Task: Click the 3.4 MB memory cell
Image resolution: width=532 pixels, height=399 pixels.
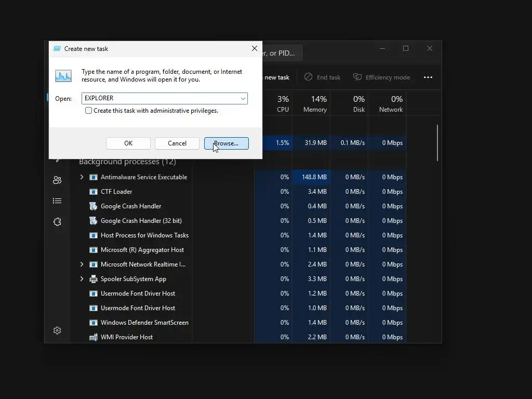Action: (311, 192)
